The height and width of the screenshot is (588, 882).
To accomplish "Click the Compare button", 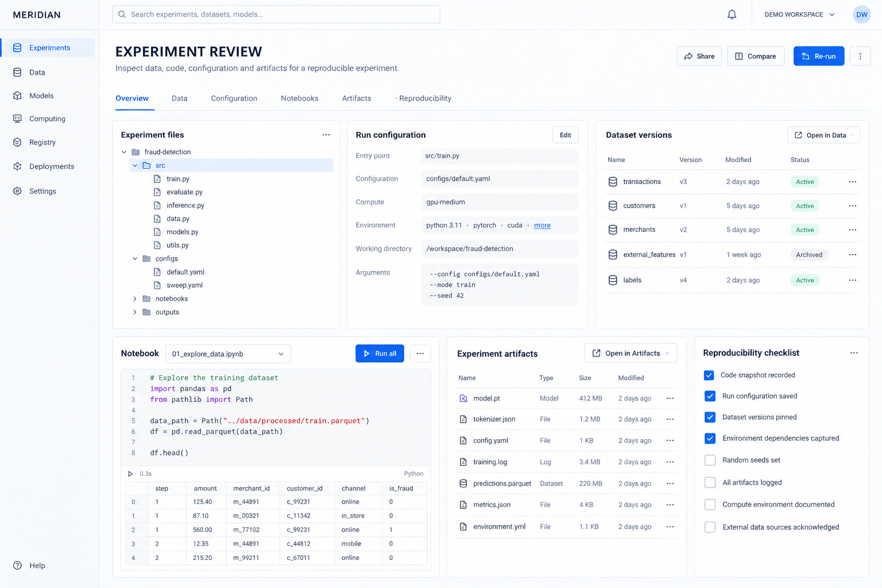I will tap(756, 56).
